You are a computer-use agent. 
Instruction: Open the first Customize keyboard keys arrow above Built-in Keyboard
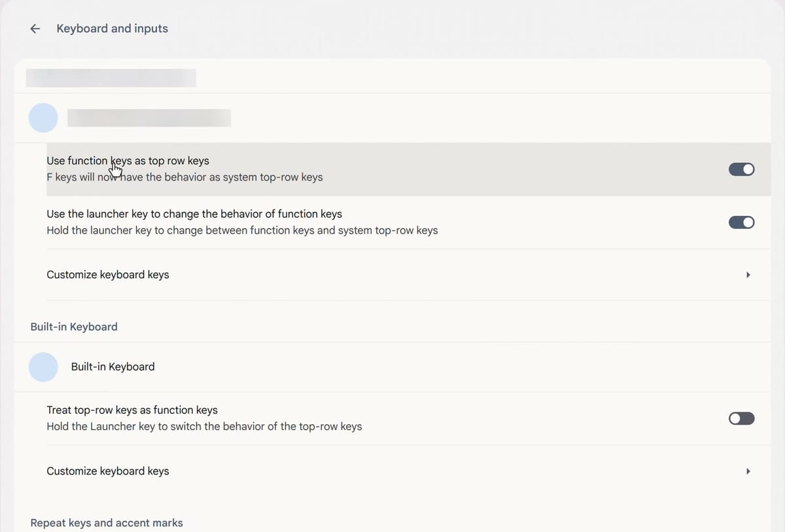click(748, 275)
